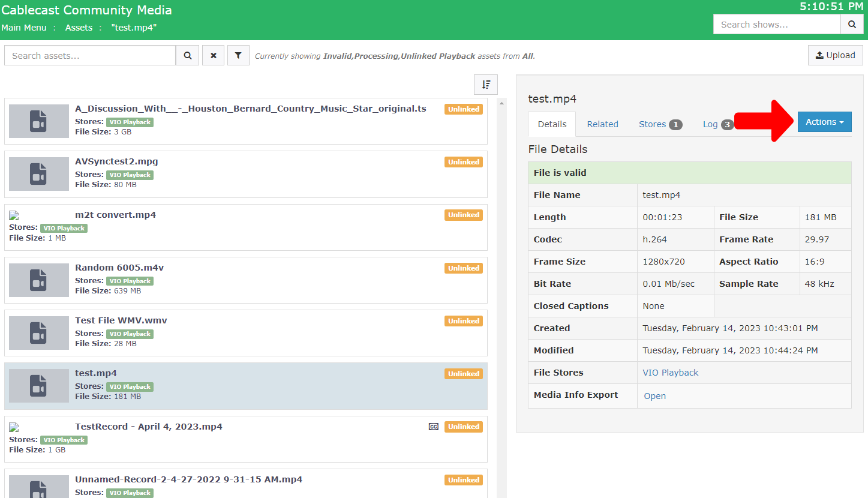Click the thumbnail of the Houston Bernard asset

pyautogui.click(x=39, y=121)
